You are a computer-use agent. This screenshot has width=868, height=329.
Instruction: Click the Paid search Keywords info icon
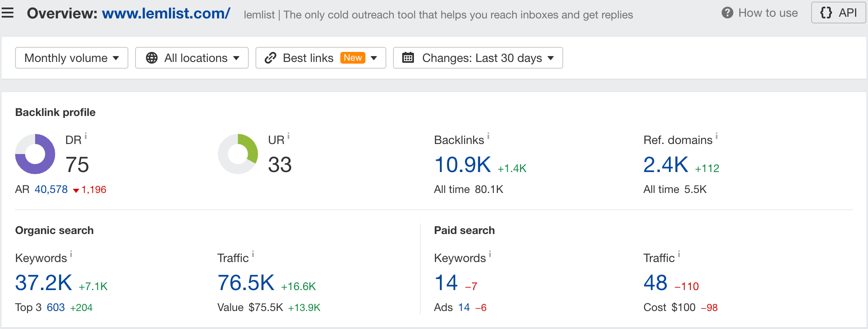point(490,254)
